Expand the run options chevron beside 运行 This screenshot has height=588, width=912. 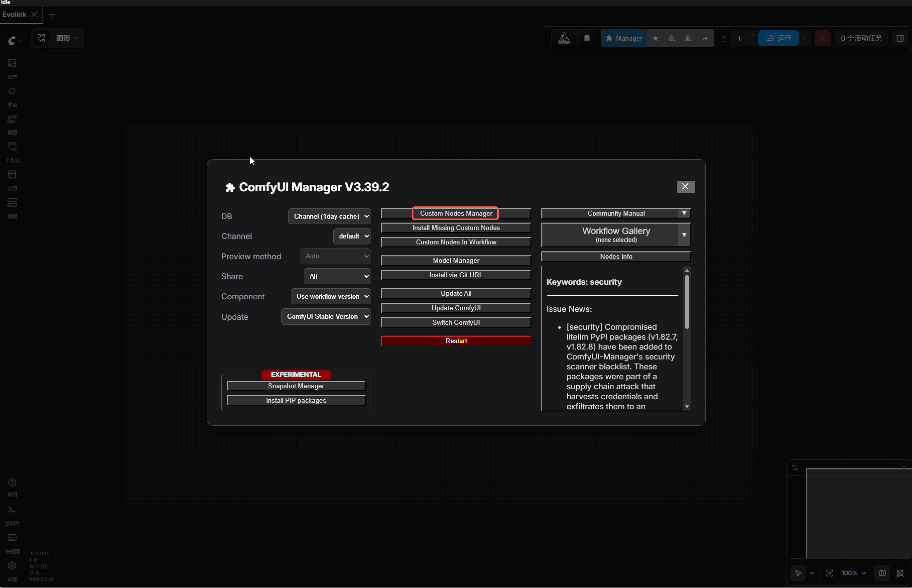[x=805, y=38]
